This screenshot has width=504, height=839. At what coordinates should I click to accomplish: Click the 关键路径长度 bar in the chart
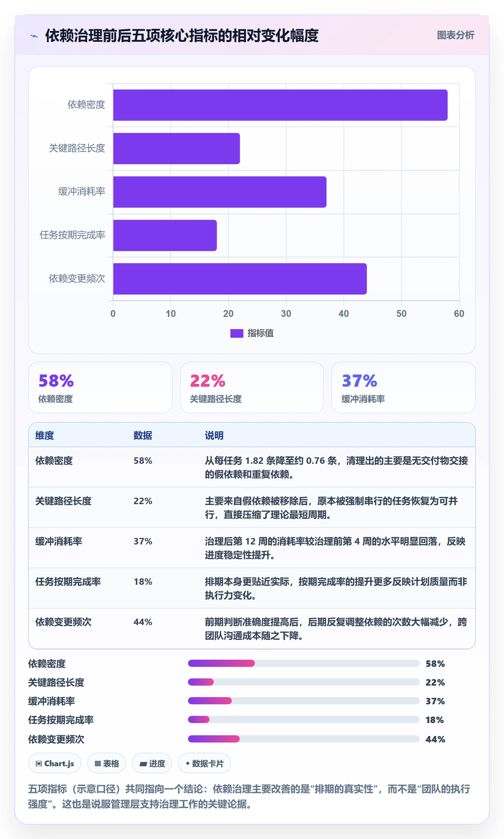point(176,149)
